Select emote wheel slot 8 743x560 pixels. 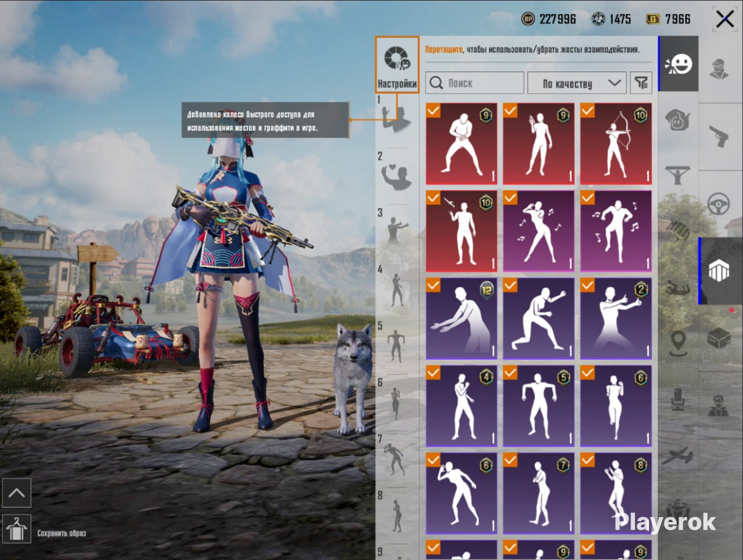tap(397, 515)
